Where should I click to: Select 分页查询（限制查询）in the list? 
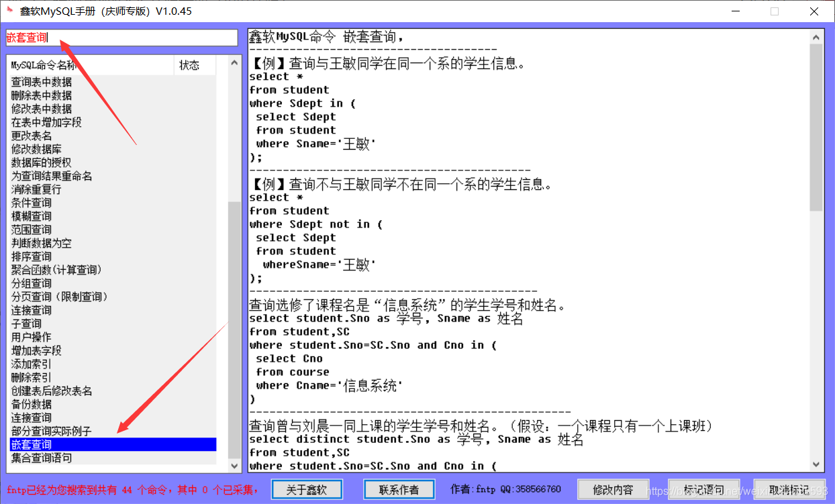point(113,297)
